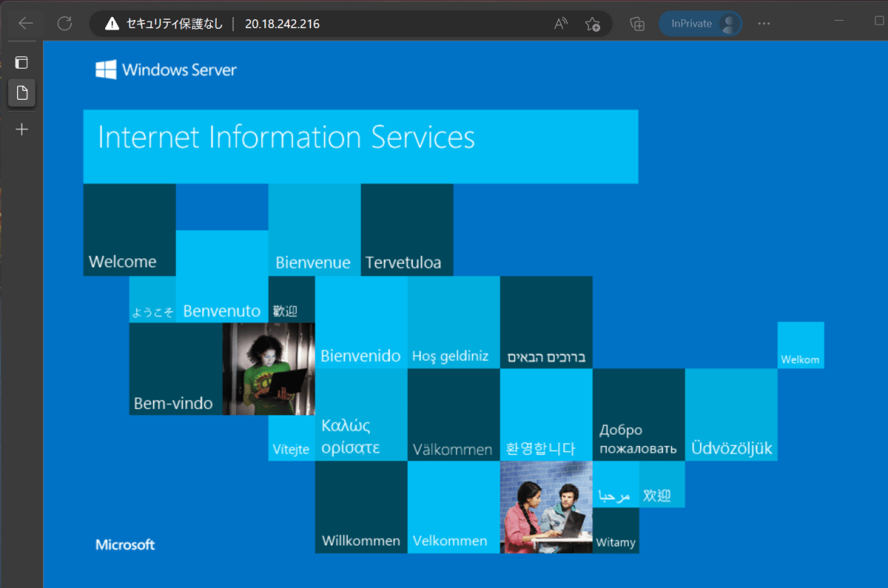888x588 pixels.
Task: Open a new tab with the plus icon
Action: coord(21,129)
